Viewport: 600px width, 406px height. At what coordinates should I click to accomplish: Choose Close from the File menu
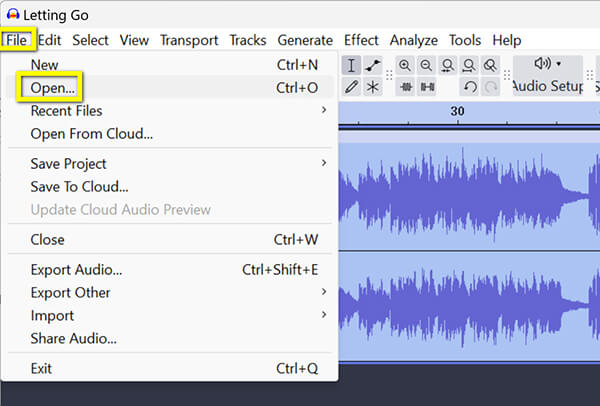170,240
